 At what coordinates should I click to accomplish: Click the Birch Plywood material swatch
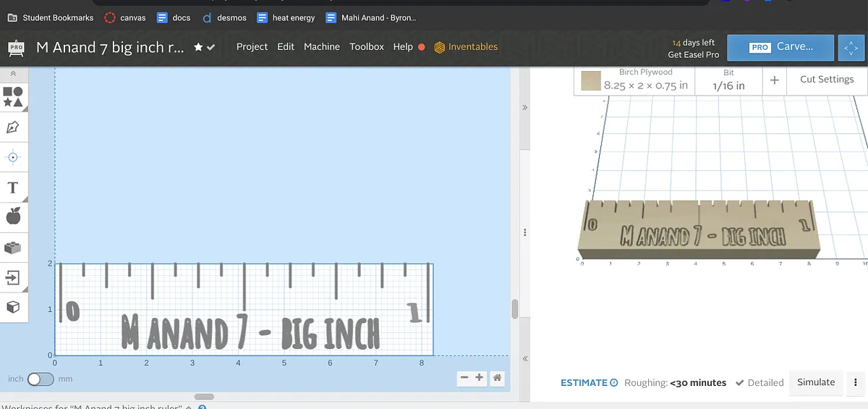591,80
